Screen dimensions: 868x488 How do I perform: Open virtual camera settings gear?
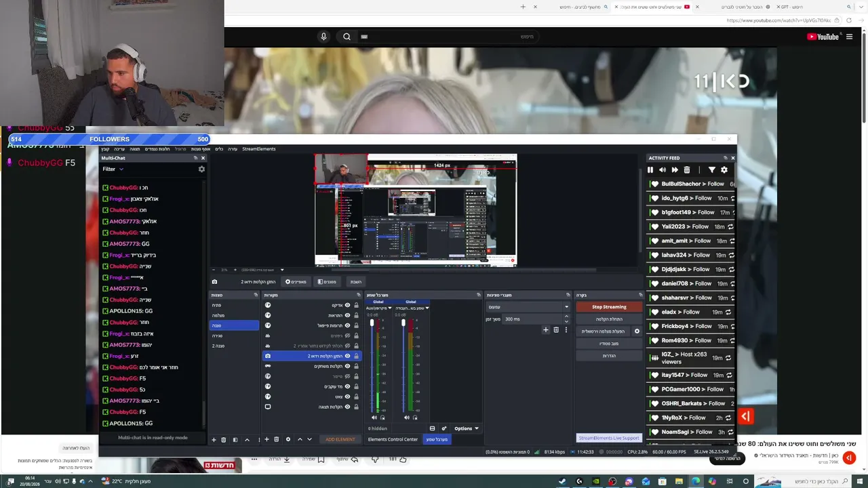coord(636,331)
